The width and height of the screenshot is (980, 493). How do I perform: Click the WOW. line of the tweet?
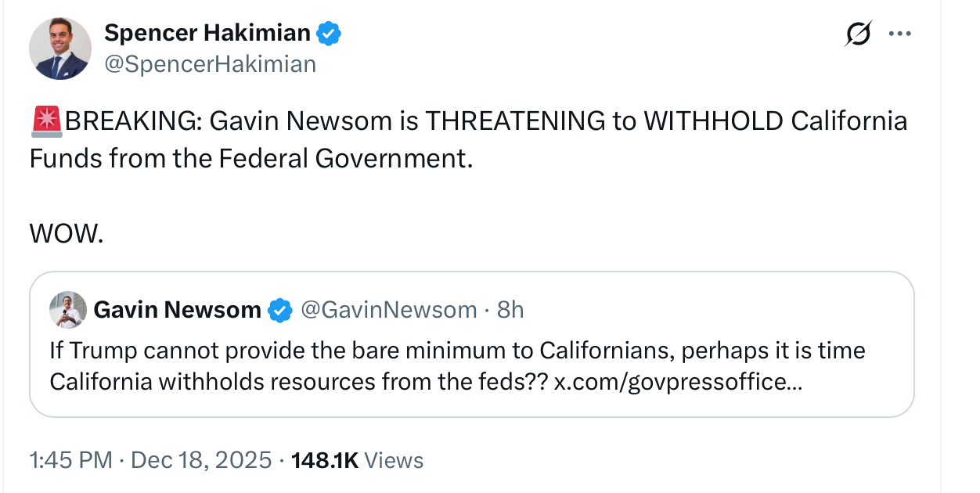pyautogui.click(x=67, y=232)
